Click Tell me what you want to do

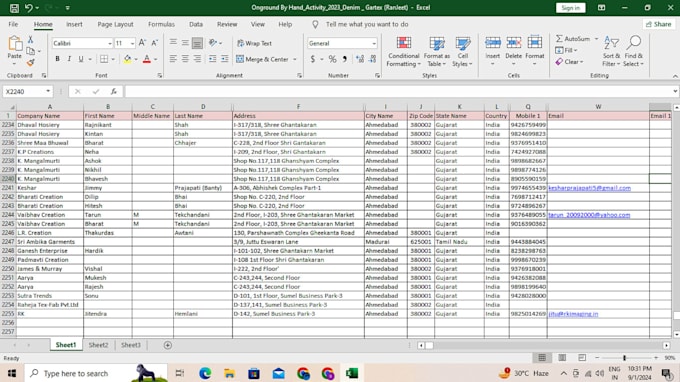coord(367,24)
